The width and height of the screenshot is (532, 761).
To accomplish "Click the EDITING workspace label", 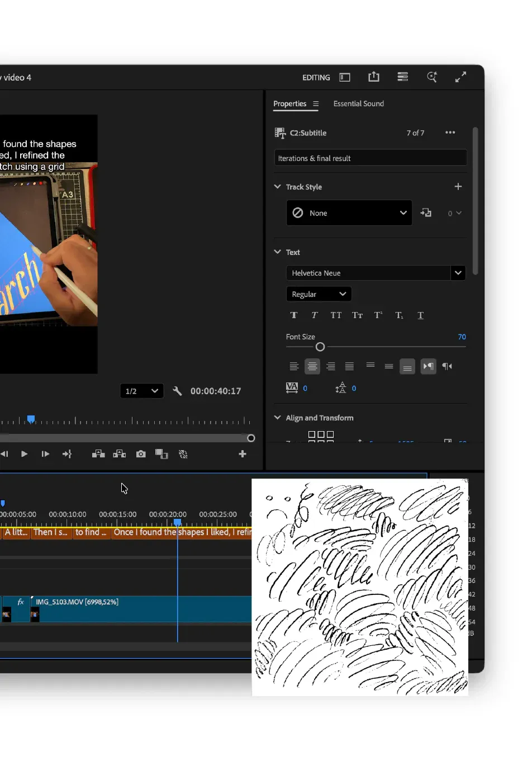I will tap(316, 78).
